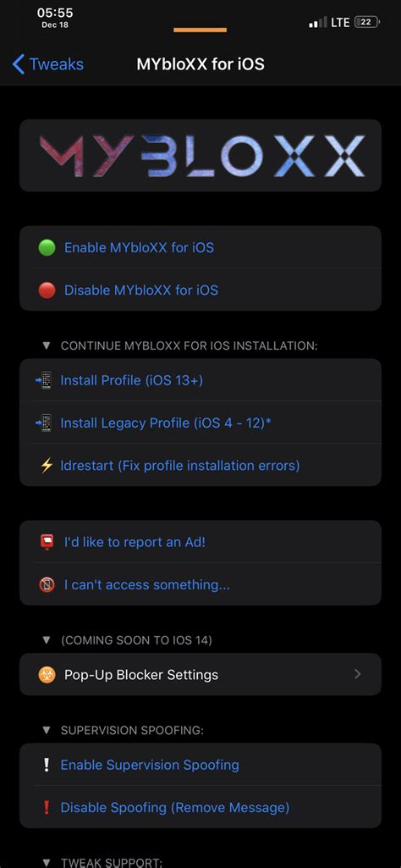Tap the red circle disable icon
This screenshot has width=401, height=868.
(x=47, y=290)
